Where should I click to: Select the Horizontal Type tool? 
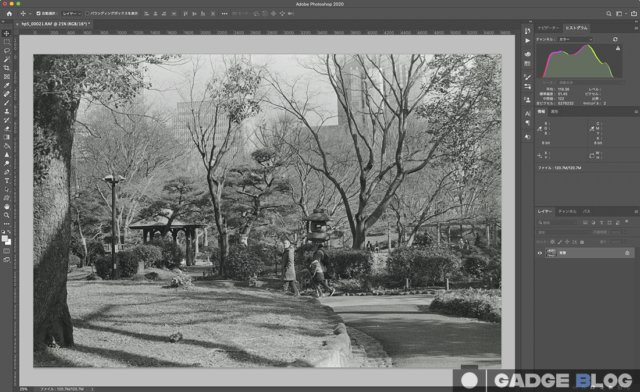[7, 180]
